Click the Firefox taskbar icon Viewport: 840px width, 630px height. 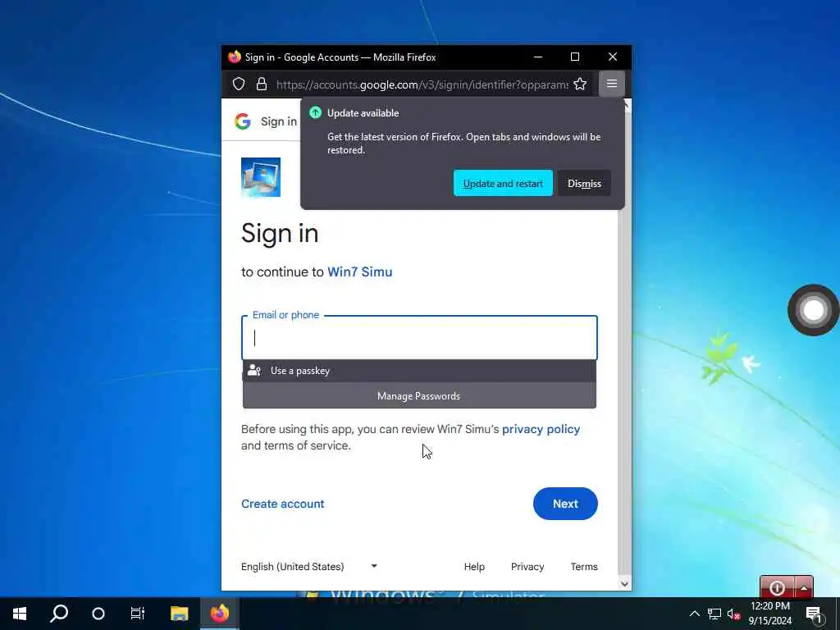point(220,614)
